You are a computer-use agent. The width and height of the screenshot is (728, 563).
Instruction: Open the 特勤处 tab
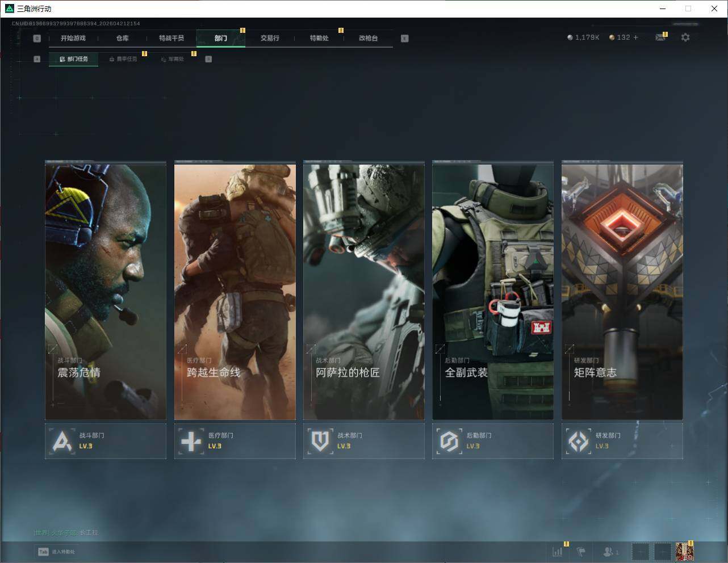click(319, 38)
